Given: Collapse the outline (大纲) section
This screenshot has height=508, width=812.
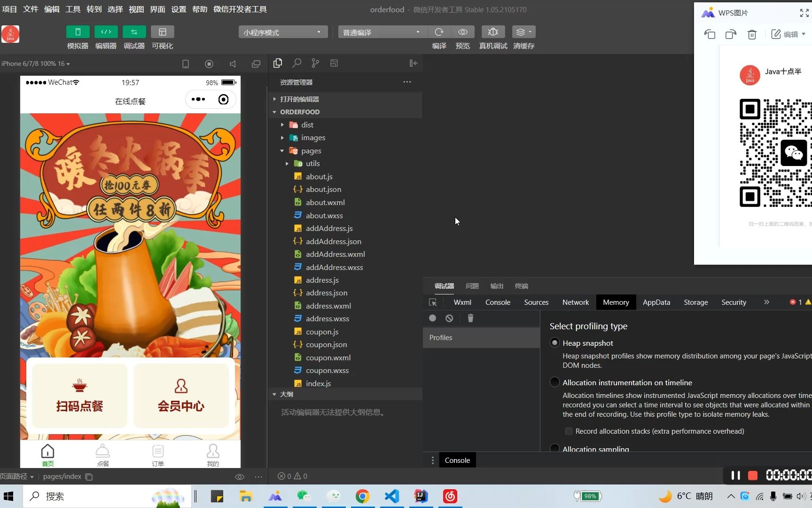Looking at the screenshot, I should [345, 394].
